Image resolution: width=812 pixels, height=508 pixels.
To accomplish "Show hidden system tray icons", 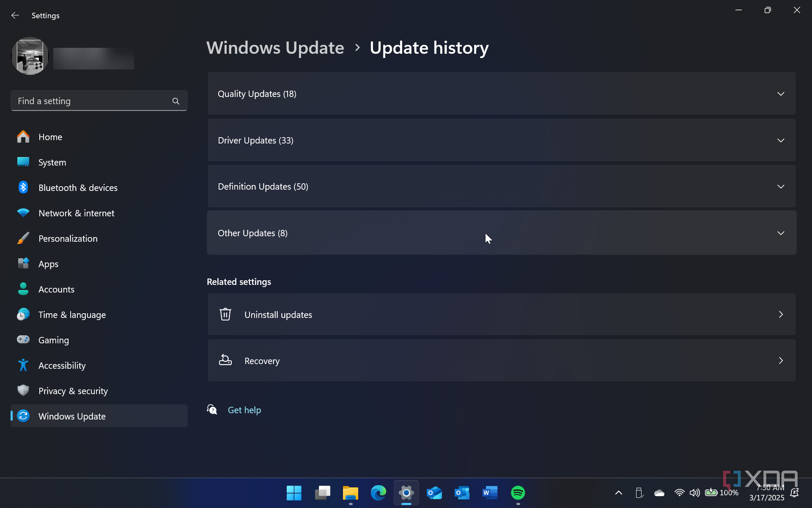I will [x=618, y=493].
